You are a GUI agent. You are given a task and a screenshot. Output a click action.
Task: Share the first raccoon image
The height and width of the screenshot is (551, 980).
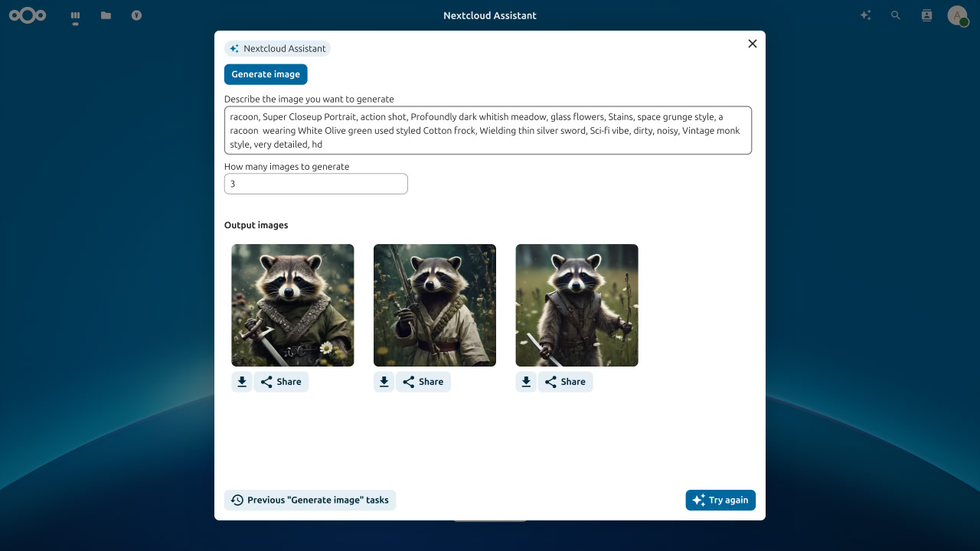coord(281,382)
